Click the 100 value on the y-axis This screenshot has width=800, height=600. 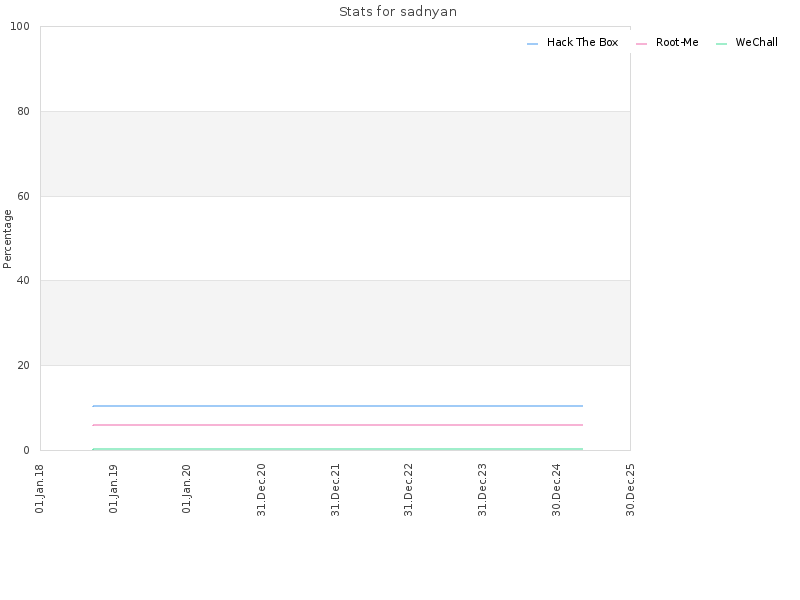20,27
